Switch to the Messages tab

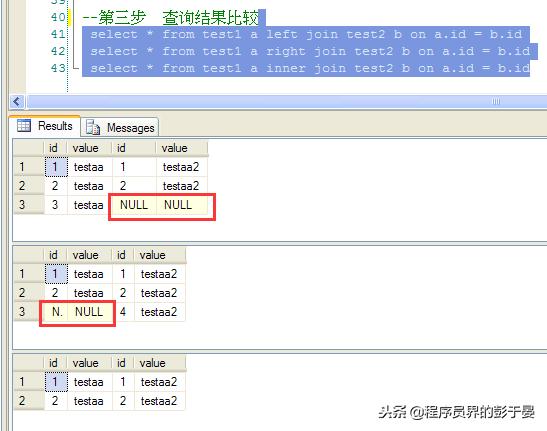tap(120, 127)
